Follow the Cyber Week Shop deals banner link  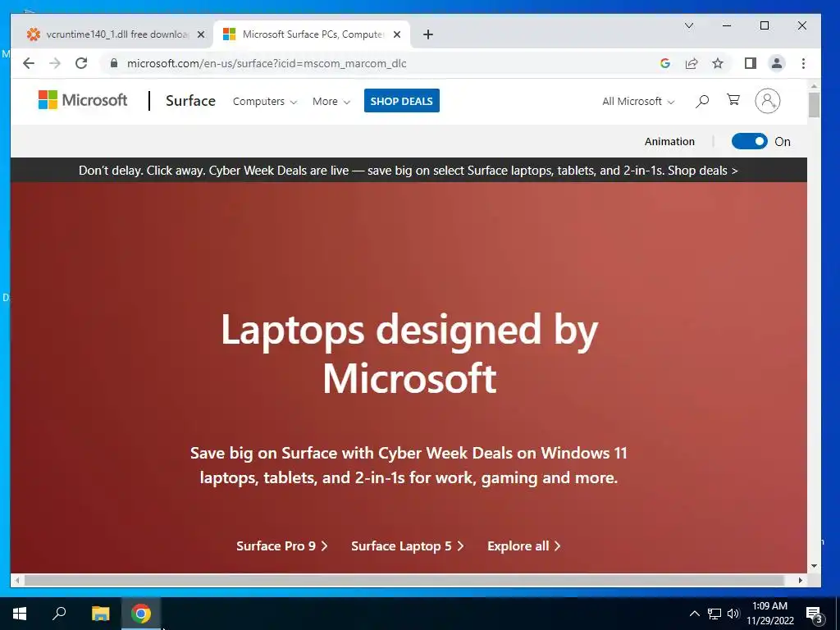tap(702, 171)
